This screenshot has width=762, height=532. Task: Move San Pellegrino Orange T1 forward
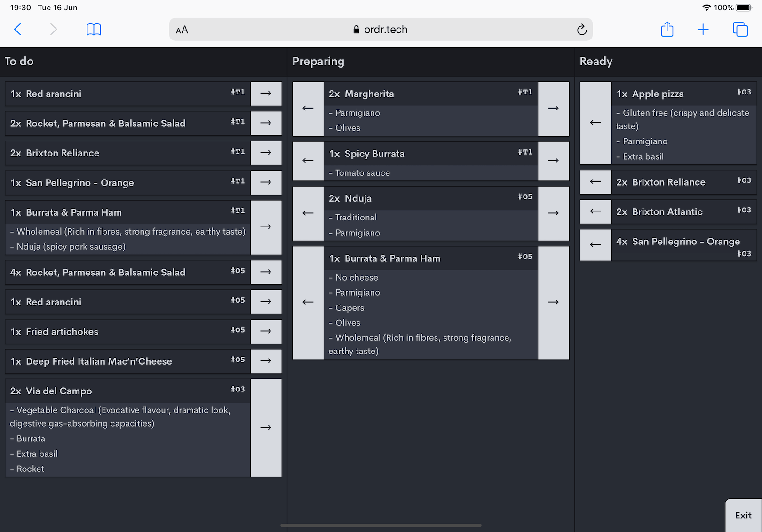(266, 182)
